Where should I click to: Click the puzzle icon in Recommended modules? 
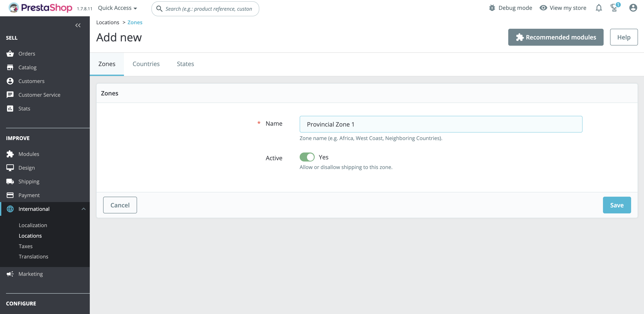coord(519,37)
